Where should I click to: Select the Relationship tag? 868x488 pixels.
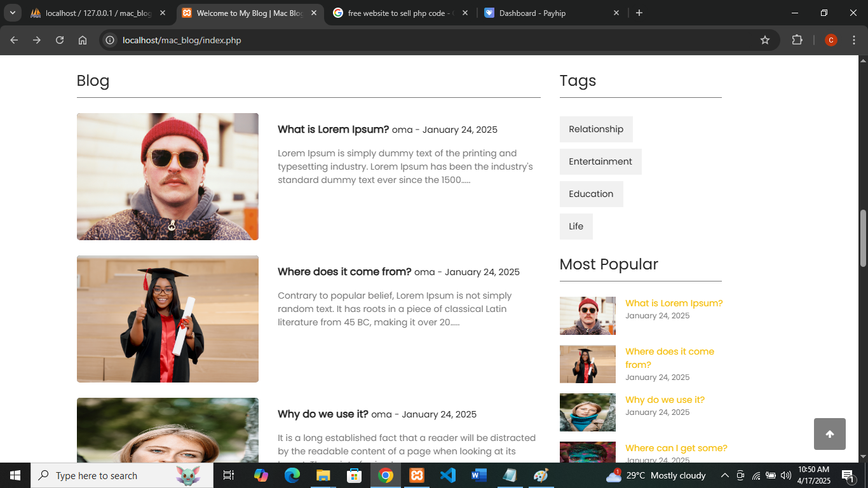(x=596, y=129)
